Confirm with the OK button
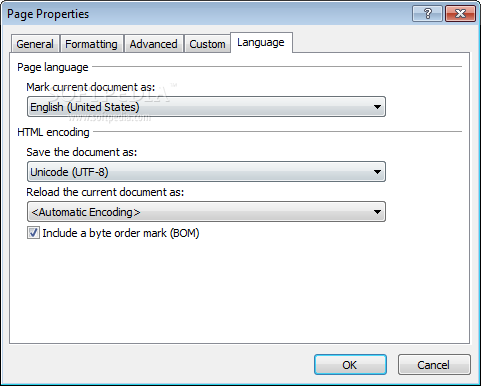Screen dimensions: 481x386 [350, 365]
